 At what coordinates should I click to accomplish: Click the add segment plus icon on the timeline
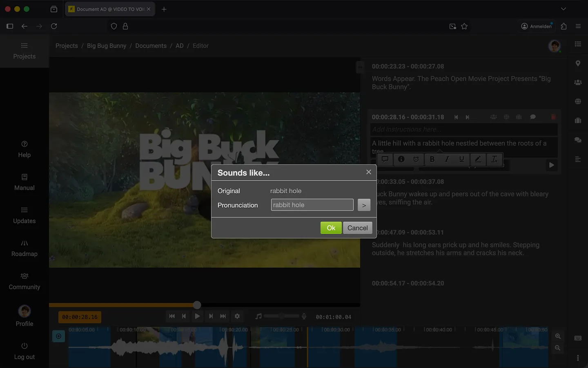click(x=59, y=336)
